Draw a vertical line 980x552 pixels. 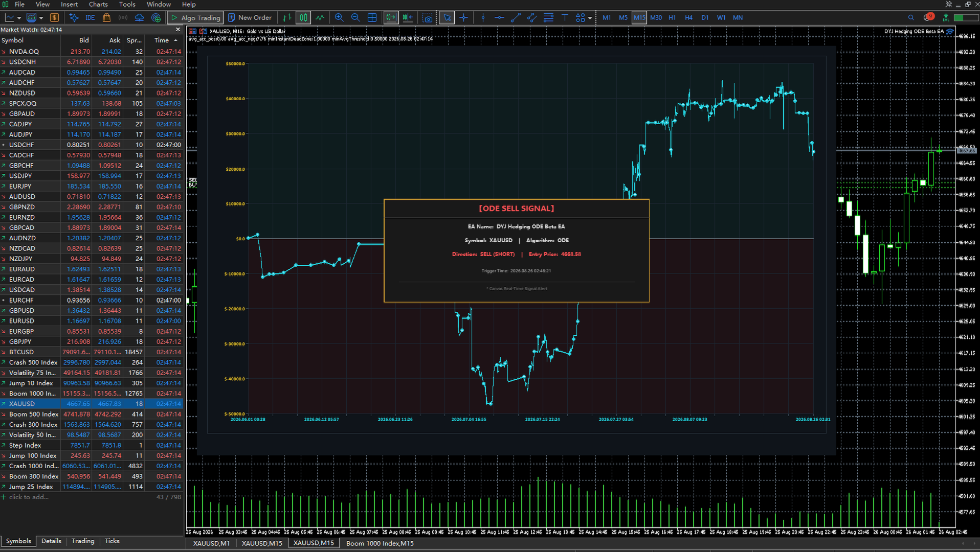click(x=483, y=17)
